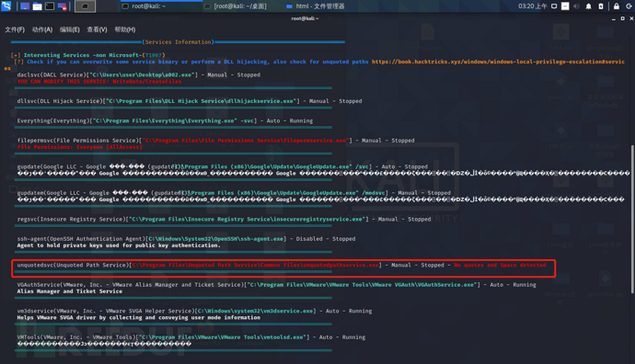Click the terminal vertical scrollbar
This screenshot has width=635, height=364.
click(632, 219)
